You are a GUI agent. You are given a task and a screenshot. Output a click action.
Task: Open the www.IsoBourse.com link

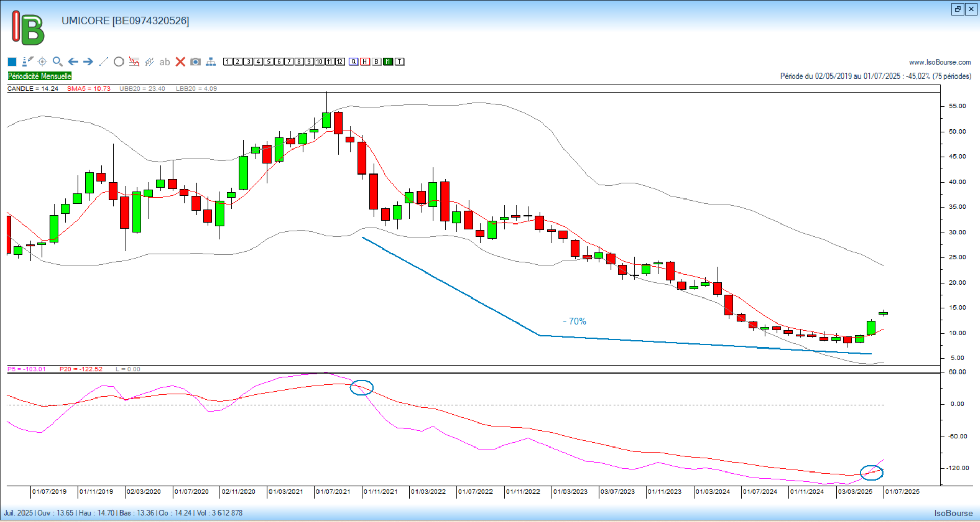coord(940,62)
